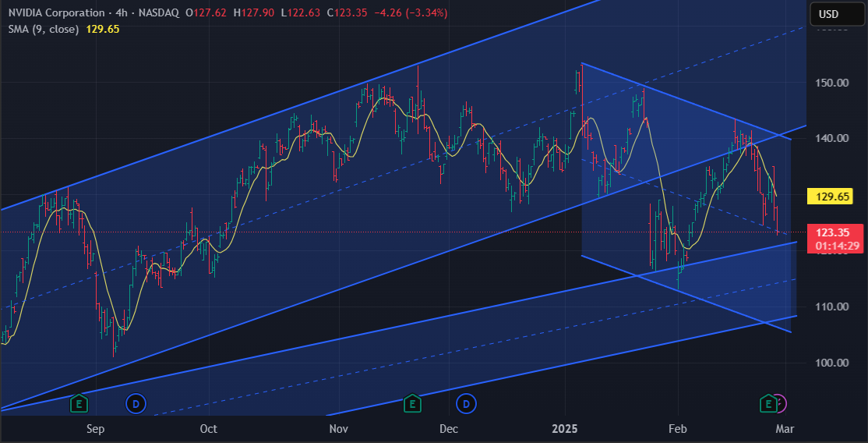Open the USD currency selector

click(837, 14)
